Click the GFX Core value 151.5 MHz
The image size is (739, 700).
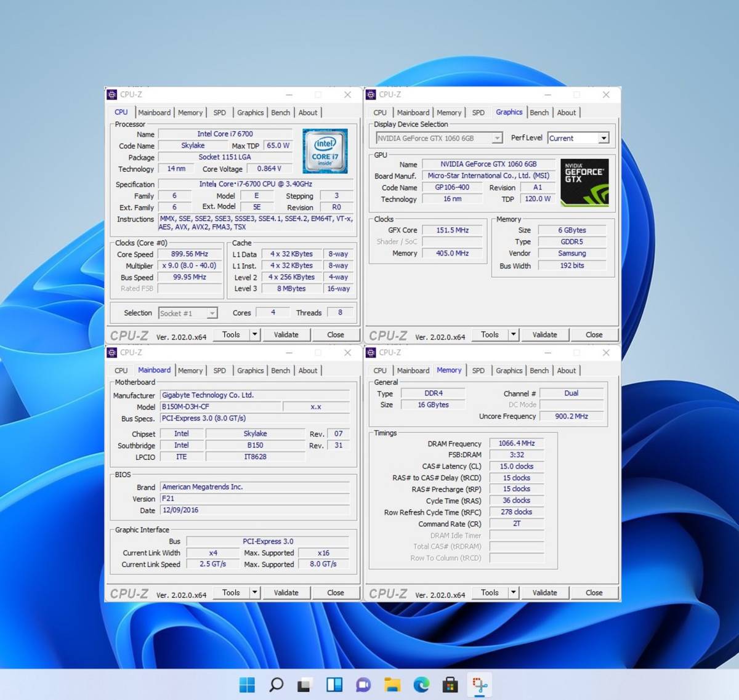coord(453,230)
